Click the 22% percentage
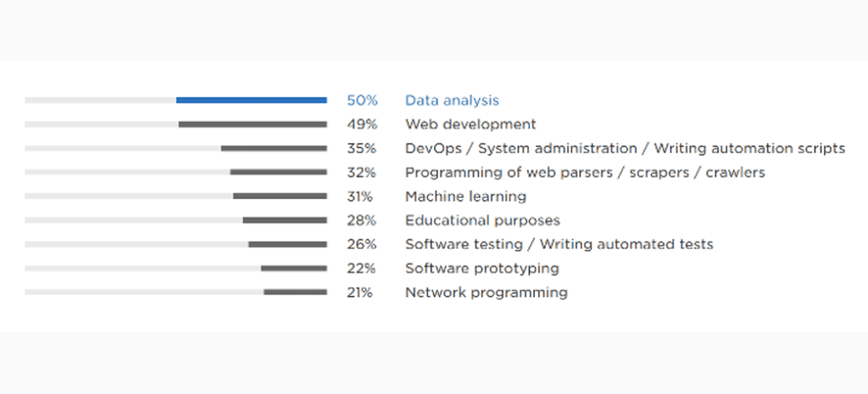868x394 pixels. pos(362,269)
